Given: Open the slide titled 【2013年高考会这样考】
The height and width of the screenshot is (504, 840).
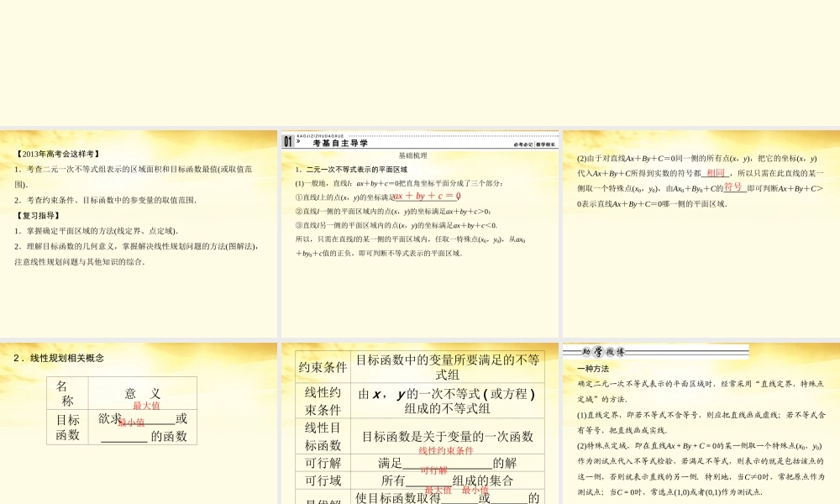Looking at the screenshot, I should [x=139, y=234].
